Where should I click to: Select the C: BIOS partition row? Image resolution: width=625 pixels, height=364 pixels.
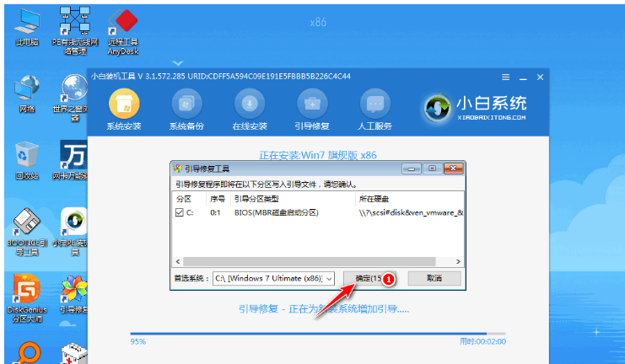(x=318, y=212)
